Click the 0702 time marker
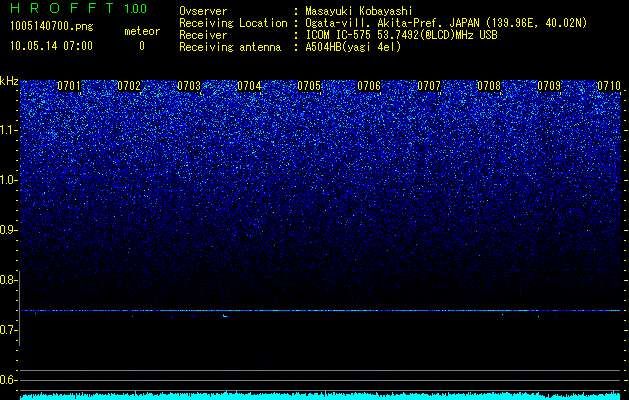The height and width of the screenshot is (400, 629). point(129,86)
